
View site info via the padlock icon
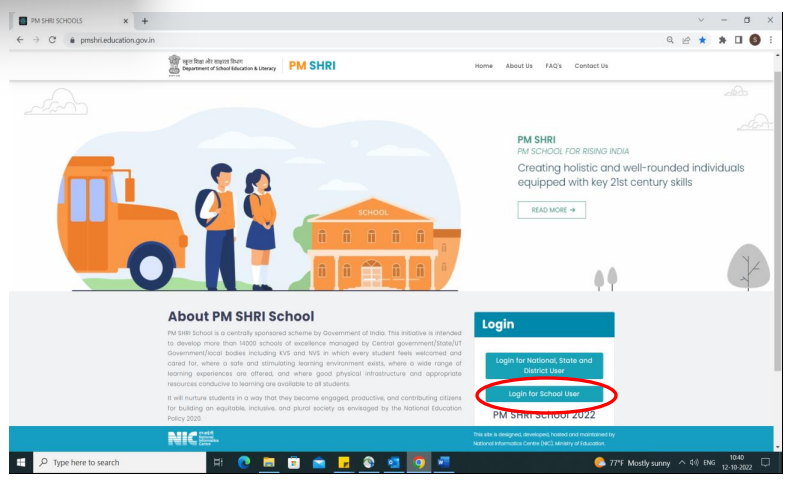[x=72, y=40]
